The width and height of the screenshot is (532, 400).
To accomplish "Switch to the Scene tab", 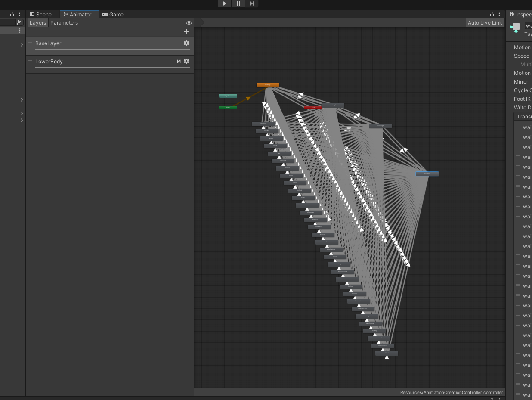I will [40, 14].
